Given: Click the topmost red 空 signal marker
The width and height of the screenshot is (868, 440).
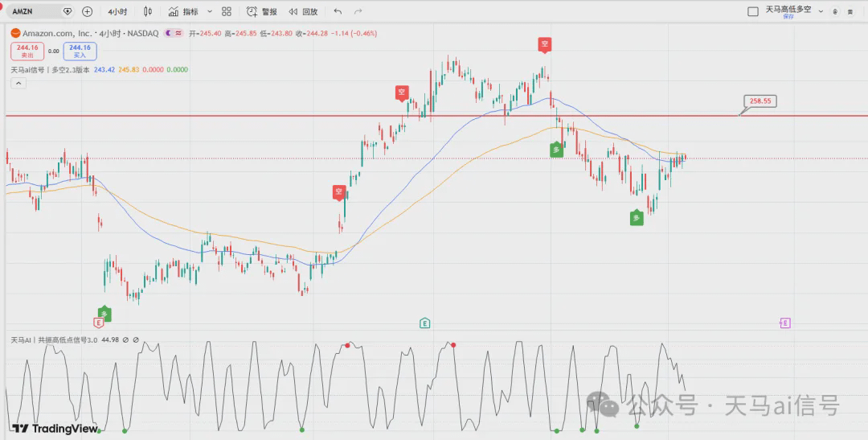Looking at the screenshot, I should click(x=545, y=45).
